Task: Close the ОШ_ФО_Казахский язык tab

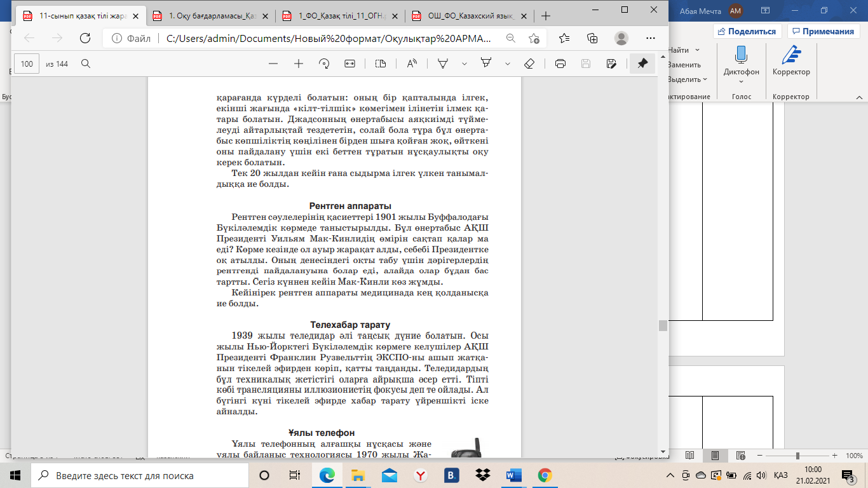Action: tap(524, 16)
